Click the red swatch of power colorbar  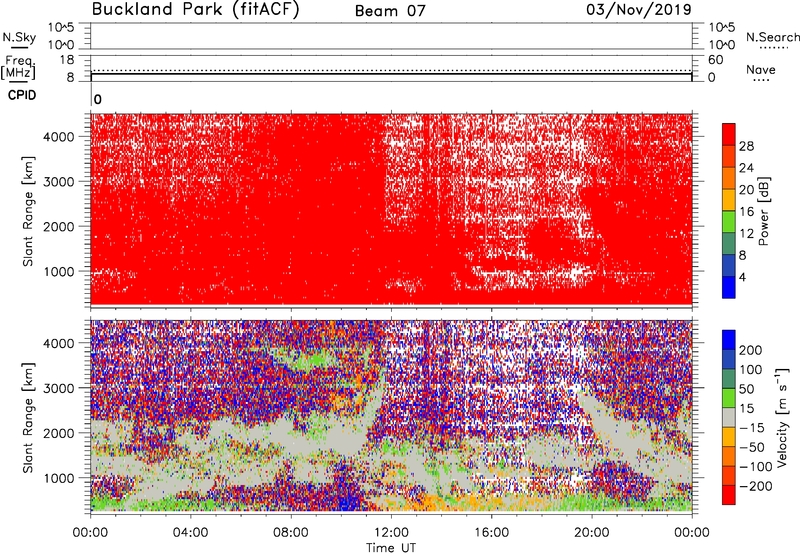click(x=729, y=135)
